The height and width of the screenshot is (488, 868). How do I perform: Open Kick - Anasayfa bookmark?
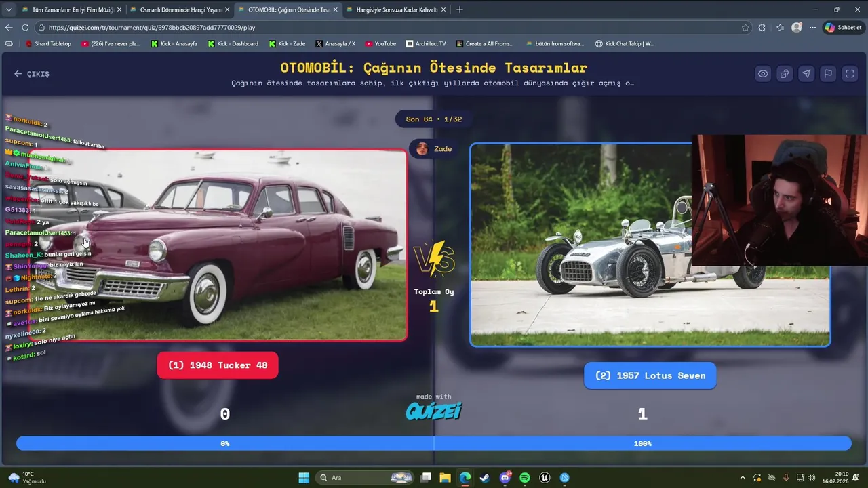174,43
